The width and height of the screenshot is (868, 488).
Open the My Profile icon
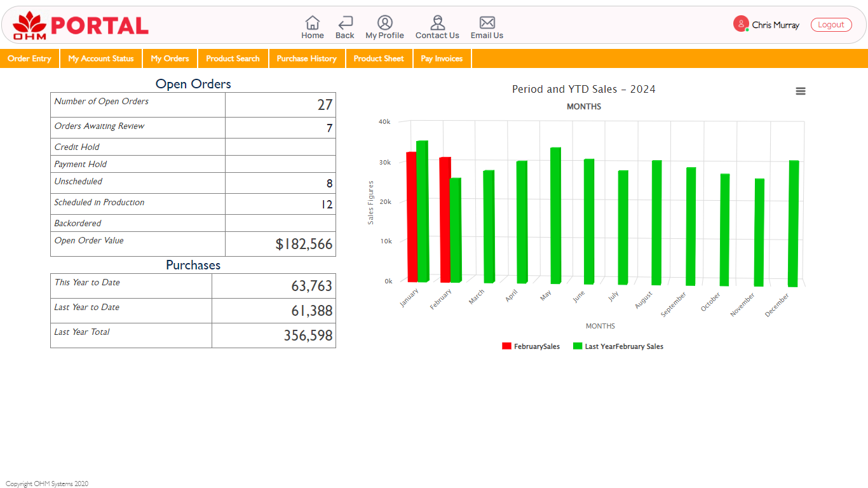pos(384,23)
